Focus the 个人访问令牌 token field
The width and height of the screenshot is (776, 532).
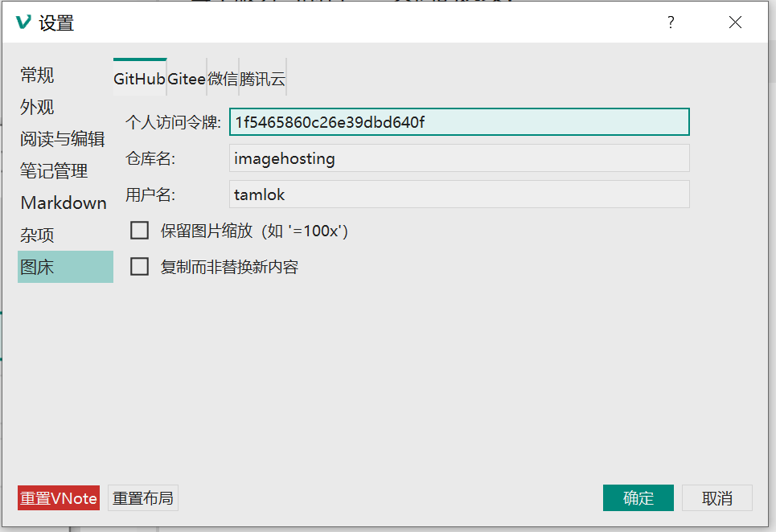tap(459, 121)
